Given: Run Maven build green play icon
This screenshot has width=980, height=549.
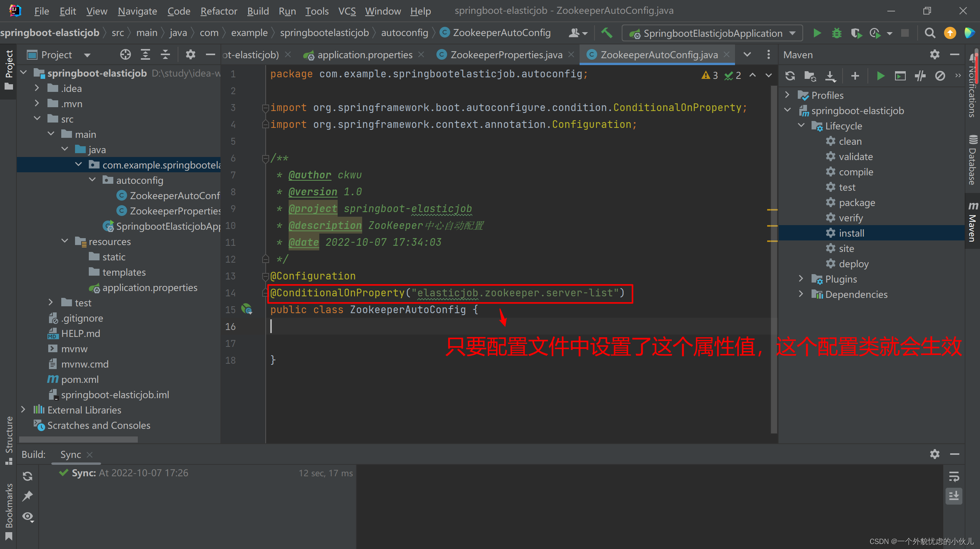Looking at the screenshot, I should 880,76.
